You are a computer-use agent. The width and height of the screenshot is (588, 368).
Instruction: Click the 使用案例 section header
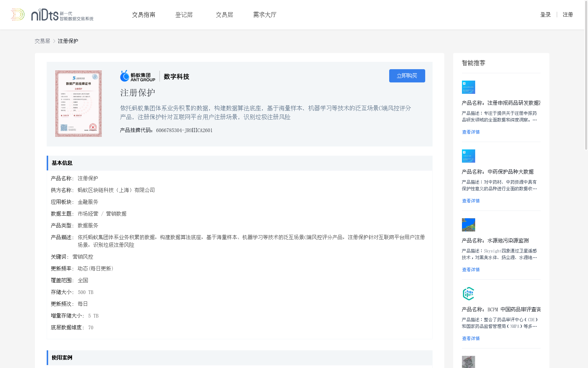(240, 358)
